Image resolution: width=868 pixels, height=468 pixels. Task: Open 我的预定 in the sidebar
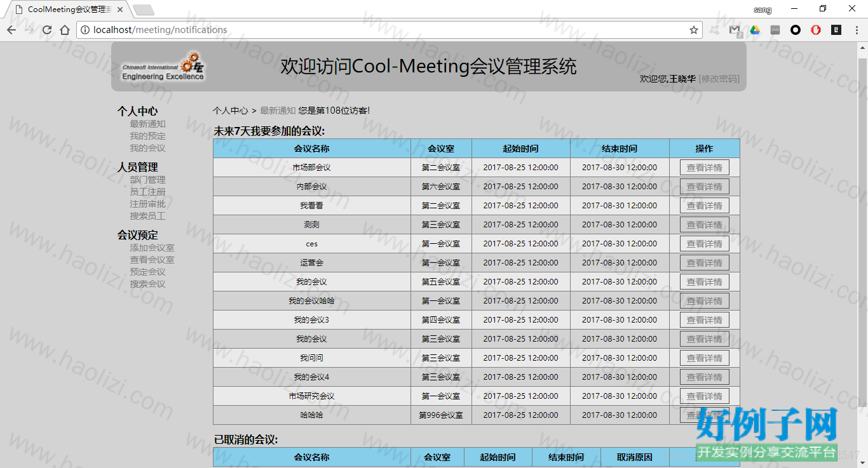147,136
